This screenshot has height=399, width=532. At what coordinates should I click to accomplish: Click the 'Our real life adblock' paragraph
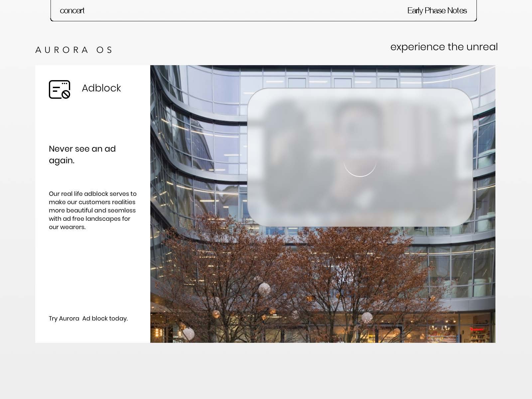[x=93, y=210]
